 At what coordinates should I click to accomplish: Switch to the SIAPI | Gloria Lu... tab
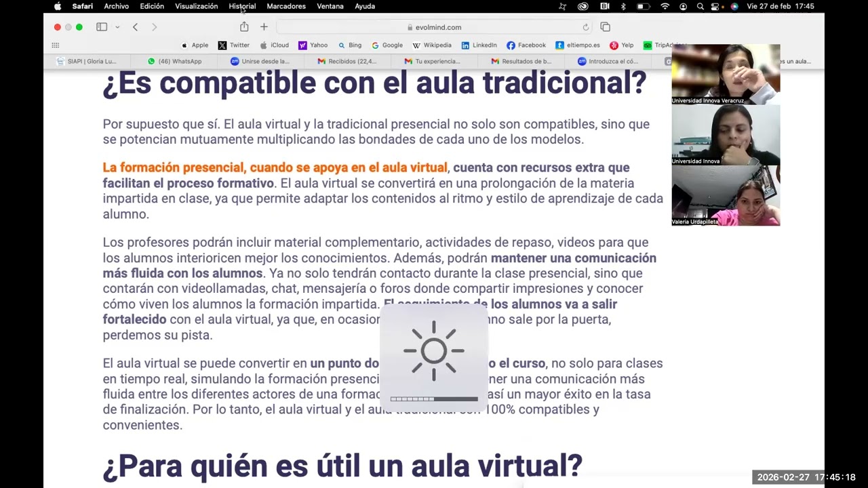[87, 61]
